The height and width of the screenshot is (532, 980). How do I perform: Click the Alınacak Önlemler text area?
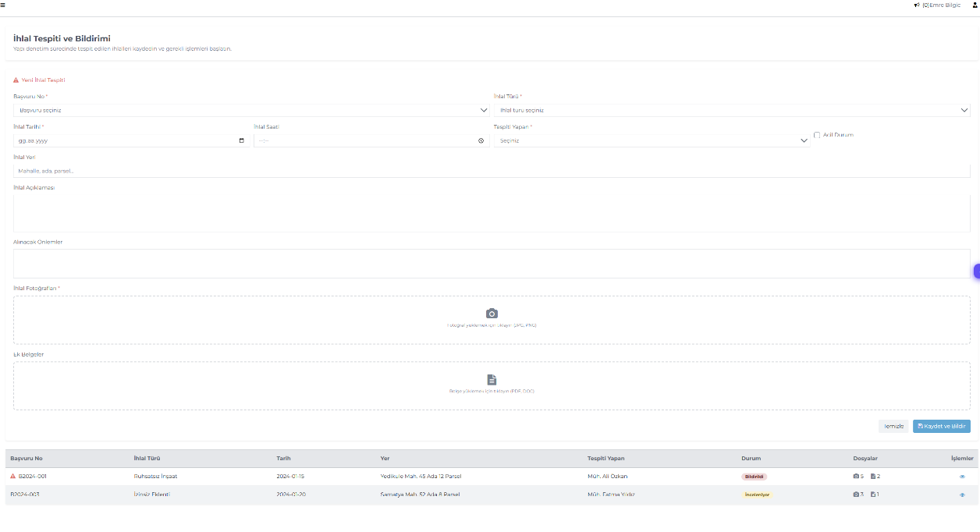pos(492,264)
